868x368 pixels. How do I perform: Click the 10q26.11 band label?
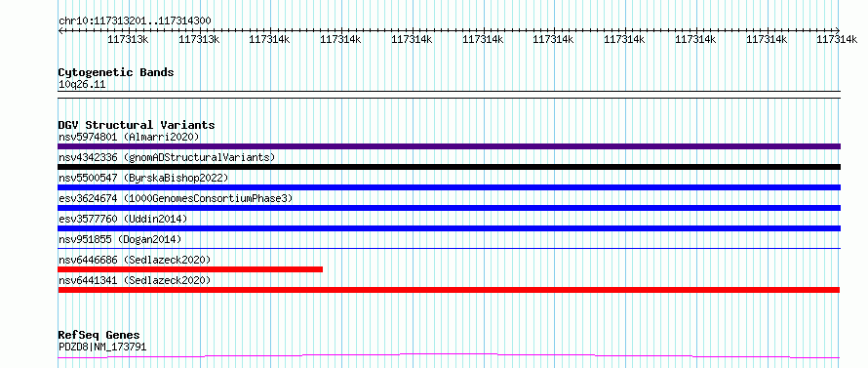82,85
